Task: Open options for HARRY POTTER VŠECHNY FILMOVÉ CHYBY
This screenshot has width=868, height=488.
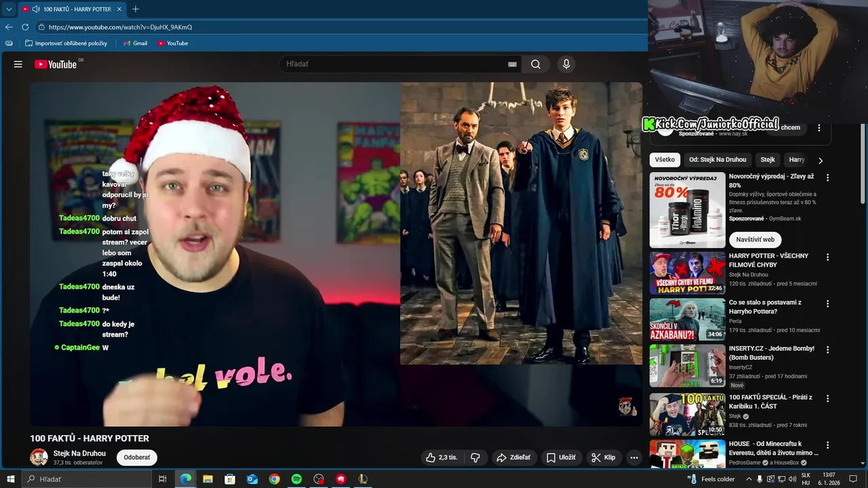Action: (827, 258)
